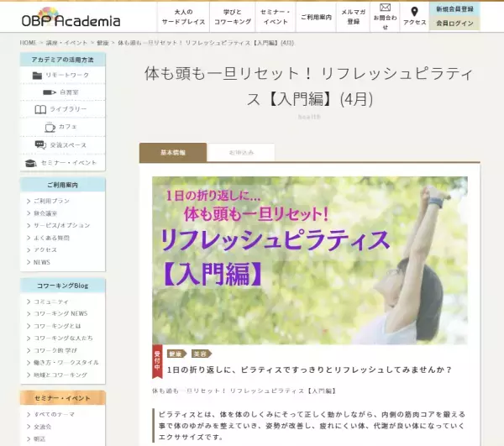The width and height of the screenshot is (504, 446).
Task: Go to HOME in the breadcrumb
Action: point(28,43)
